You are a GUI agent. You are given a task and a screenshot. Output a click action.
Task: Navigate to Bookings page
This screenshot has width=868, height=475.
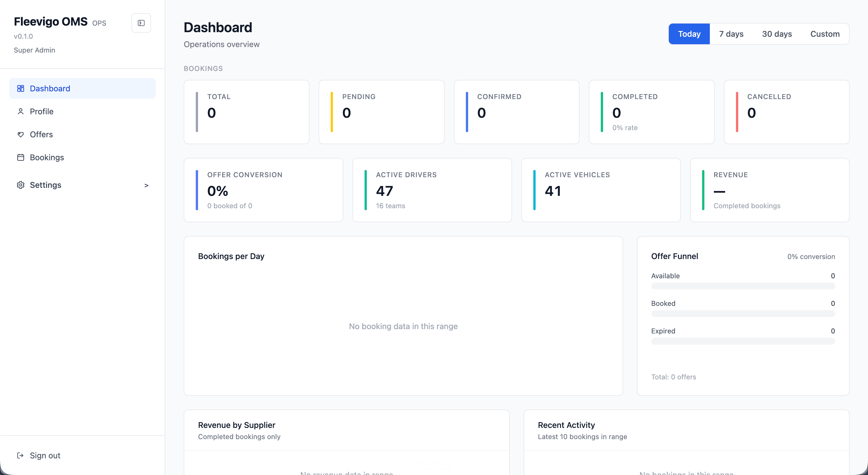pyautogui.click(x=82, y=157)
